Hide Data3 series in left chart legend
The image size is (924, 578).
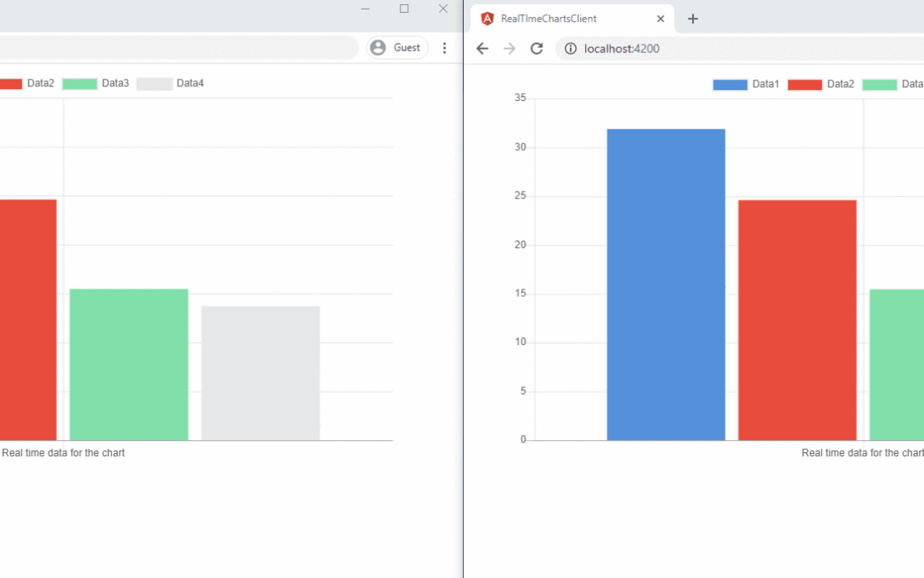(96, 84)
